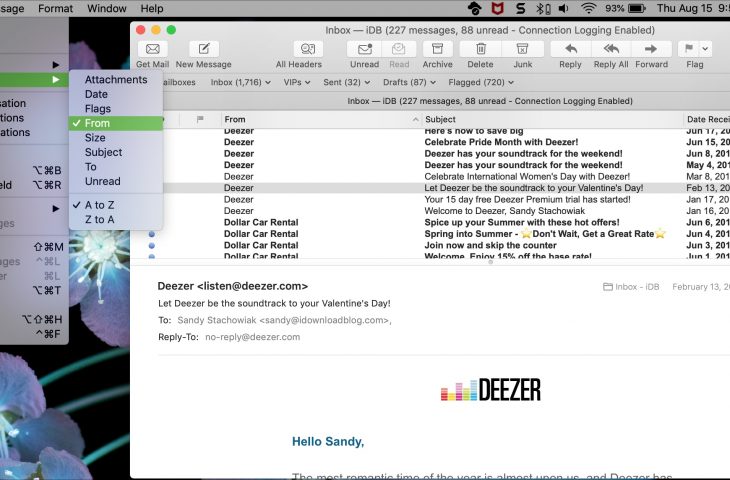The width and height of the screenshot is (730, 480).
Task: Open Join now and skip the counter email
Action: [490, 245]
